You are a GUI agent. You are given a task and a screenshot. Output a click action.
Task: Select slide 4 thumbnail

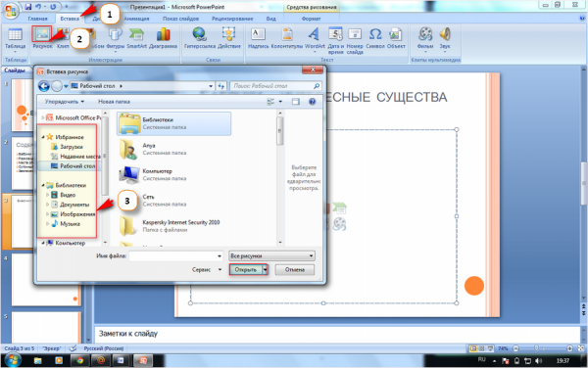[46, 279]
